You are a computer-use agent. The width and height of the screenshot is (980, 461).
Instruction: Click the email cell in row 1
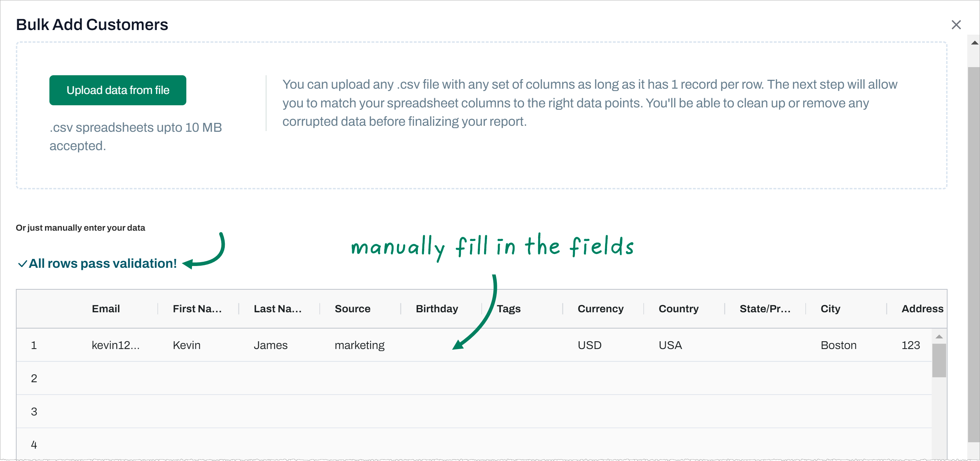point(116,345)
